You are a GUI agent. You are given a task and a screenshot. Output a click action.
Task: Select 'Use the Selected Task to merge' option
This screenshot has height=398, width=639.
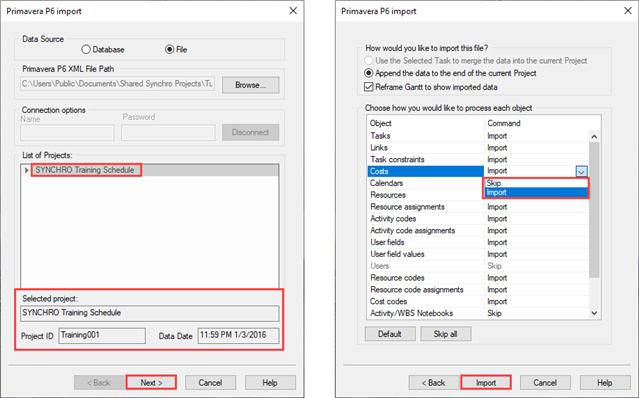pos(368,61)
